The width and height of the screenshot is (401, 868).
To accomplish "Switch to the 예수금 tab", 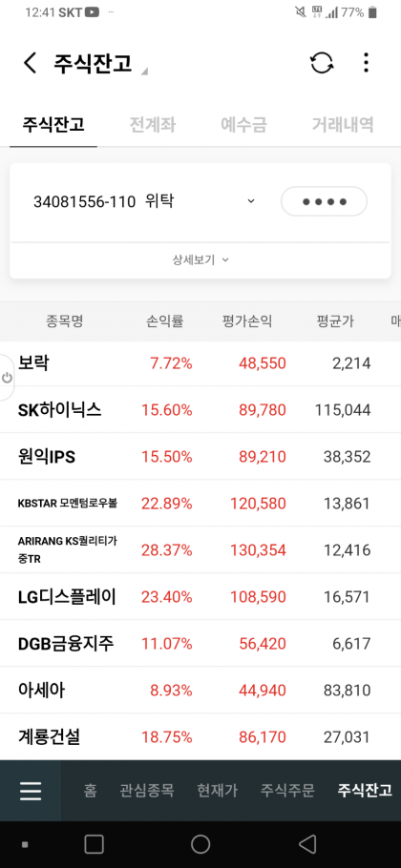I will 243,125.
